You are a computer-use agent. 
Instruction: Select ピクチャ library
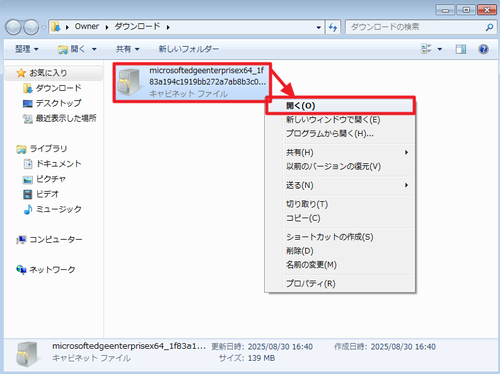point(51,179)
